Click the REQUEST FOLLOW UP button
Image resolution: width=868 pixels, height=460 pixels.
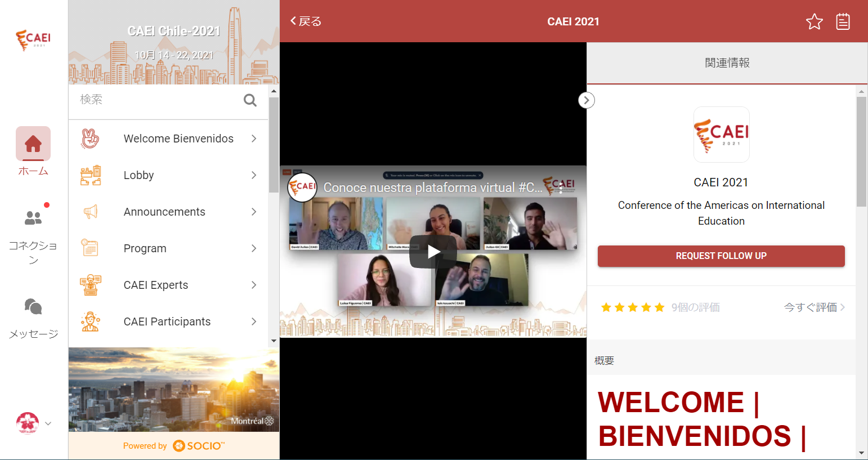click(x=721, y=256)
